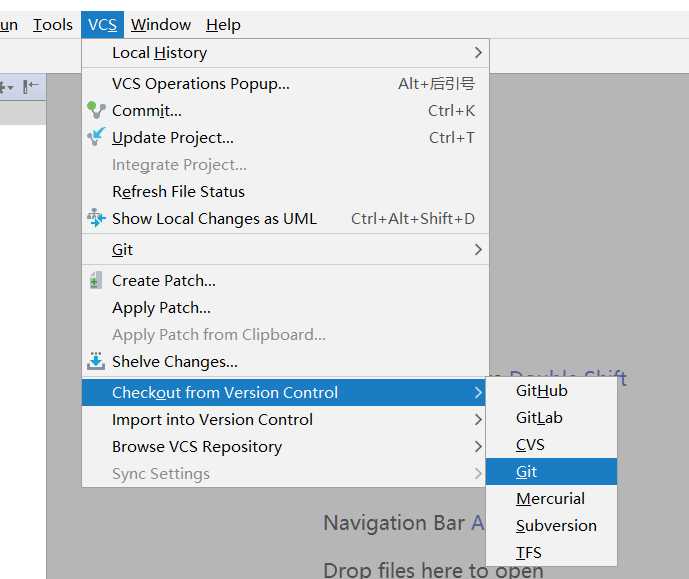Open the Help menu
The height and width of the screenshot is (579, 689).
(223, 25)
